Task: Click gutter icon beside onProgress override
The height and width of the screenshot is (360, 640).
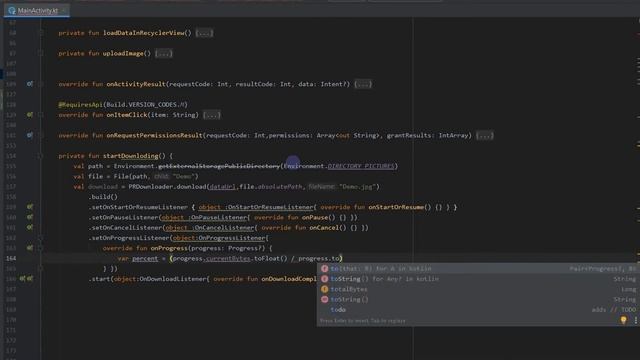Action: click(30, 248)
